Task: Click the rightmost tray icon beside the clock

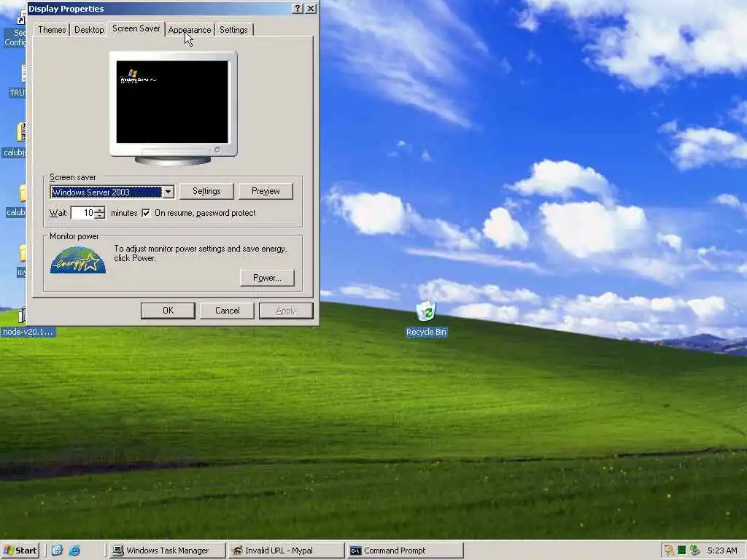Action: [x=694, y=551]
